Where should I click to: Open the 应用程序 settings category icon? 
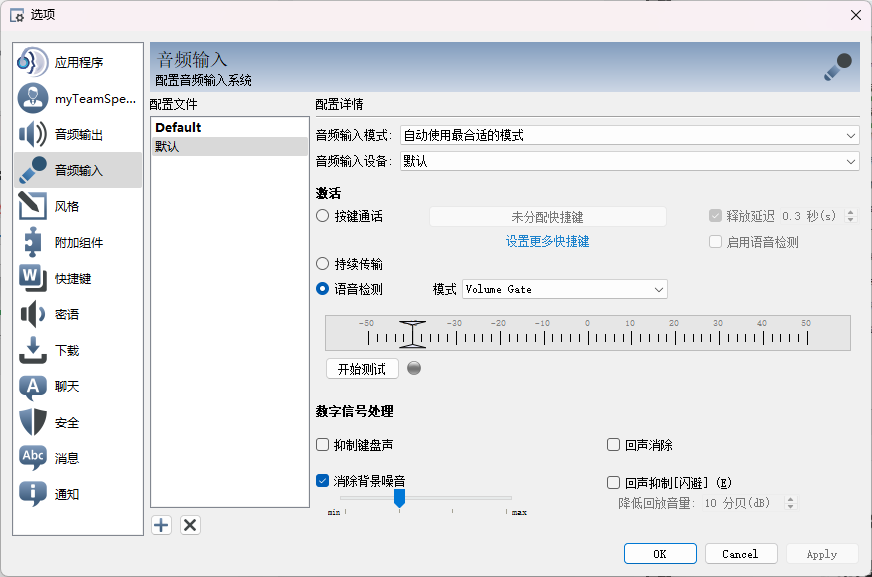(x=33, y=62)
